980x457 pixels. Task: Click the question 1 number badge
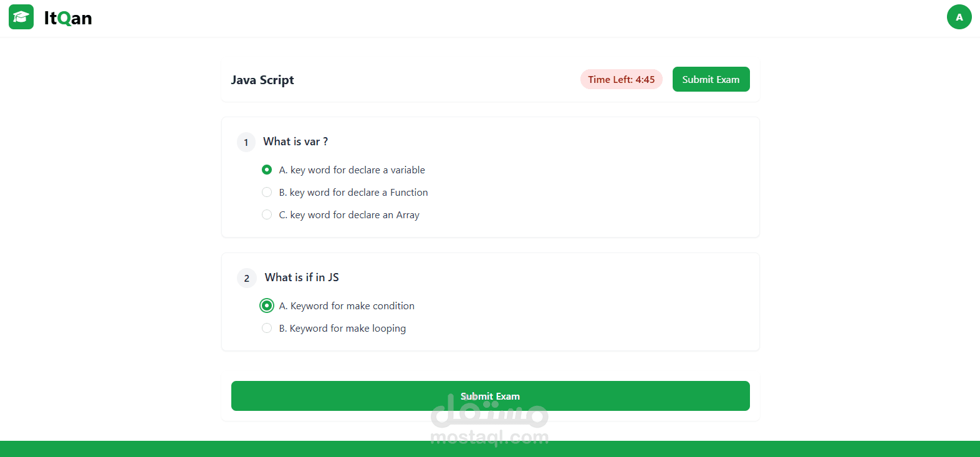246,142
